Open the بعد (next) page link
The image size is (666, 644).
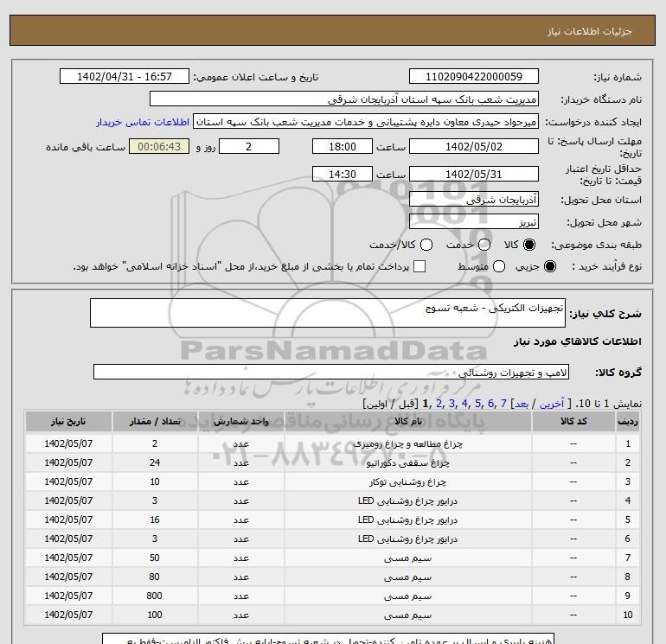click(522, 404)
